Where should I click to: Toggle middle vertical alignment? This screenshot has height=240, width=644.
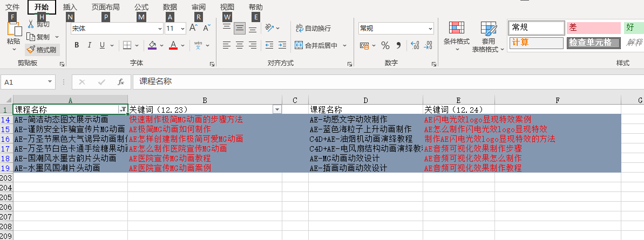(x=240, y=28)
